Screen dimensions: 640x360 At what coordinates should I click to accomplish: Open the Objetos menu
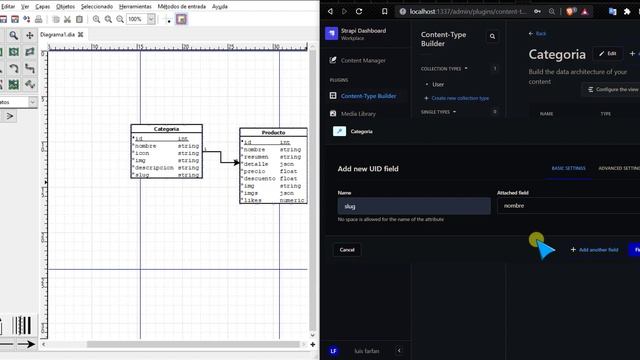65,7
